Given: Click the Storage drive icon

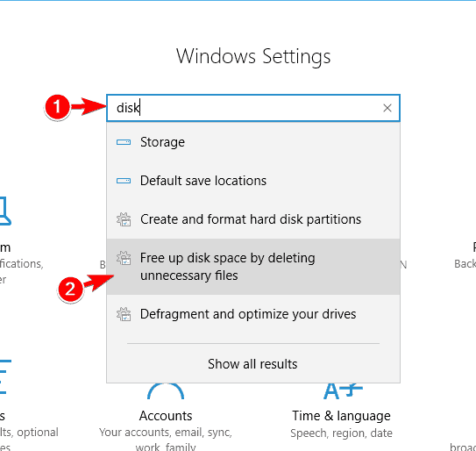Looking at the screenshot, I should click(x=124, y=142).
